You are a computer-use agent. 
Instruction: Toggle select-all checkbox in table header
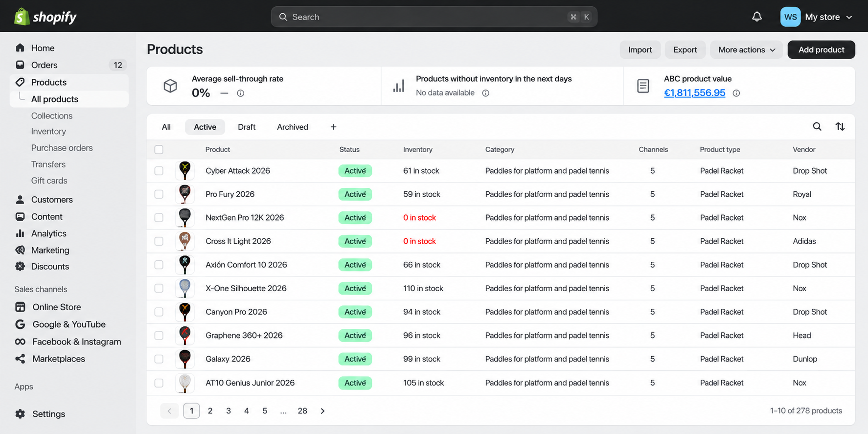159,150
